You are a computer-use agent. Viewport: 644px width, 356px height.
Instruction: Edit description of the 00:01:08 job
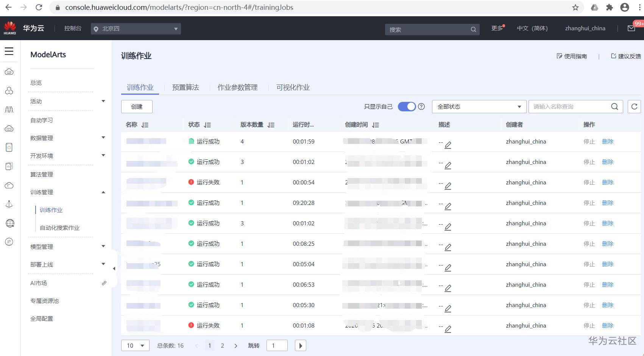click(448, 329)
